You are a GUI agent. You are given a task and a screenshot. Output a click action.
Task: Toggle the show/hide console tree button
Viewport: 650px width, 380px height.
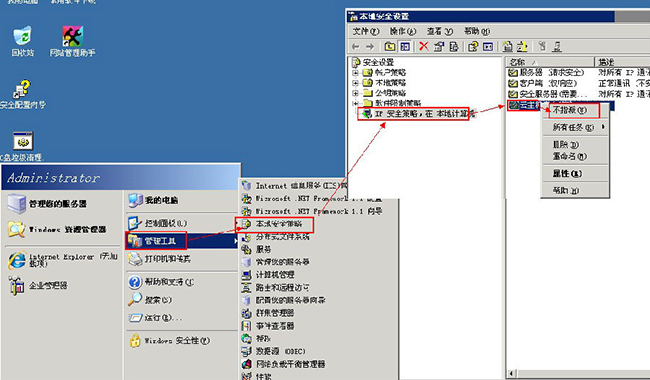pyautogui.click(x=405, y=47)
